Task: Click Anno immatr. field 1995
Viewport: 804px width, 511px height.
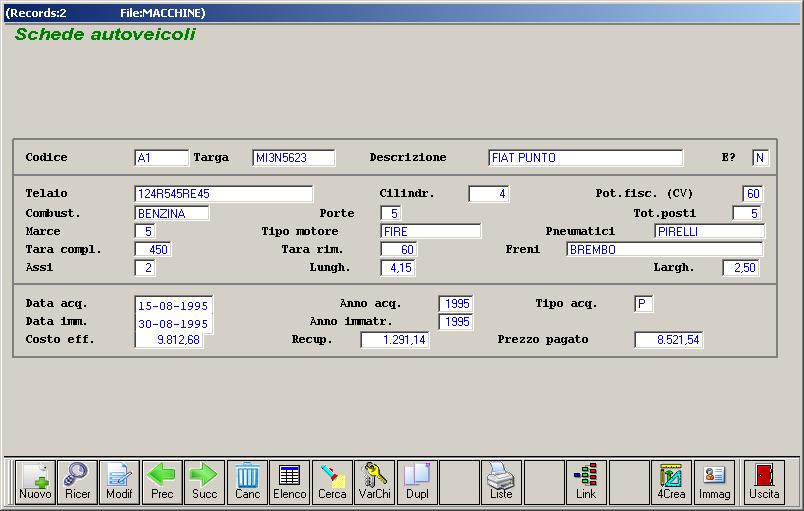Action: (456, 322)
